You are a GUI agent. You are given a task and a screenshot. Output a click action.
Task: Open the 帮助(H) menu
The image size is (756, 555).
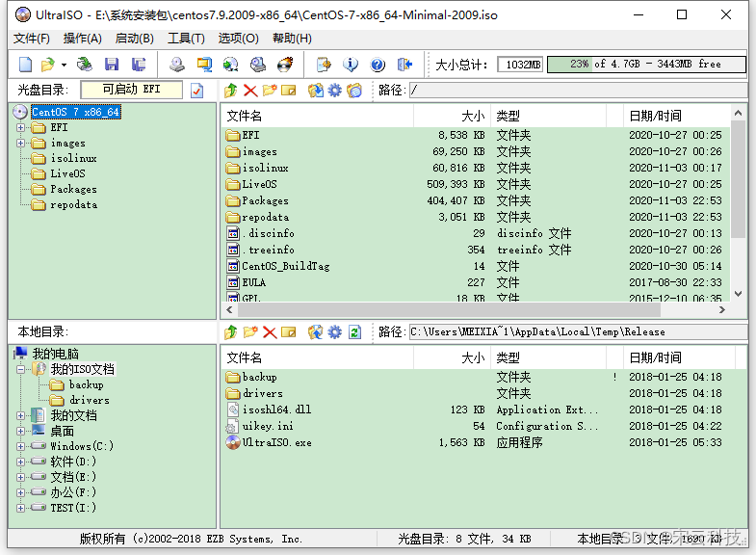(x=292, y=39)
